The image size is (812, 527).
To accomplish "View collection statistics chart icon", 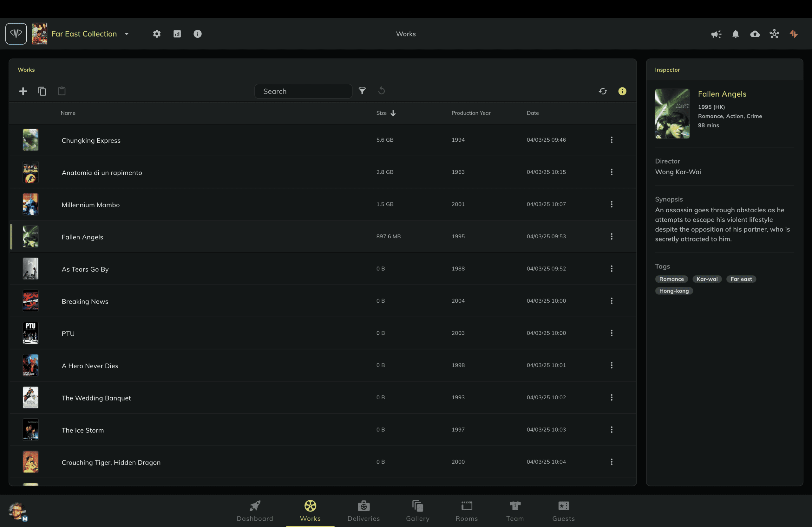I will (177, 34).
